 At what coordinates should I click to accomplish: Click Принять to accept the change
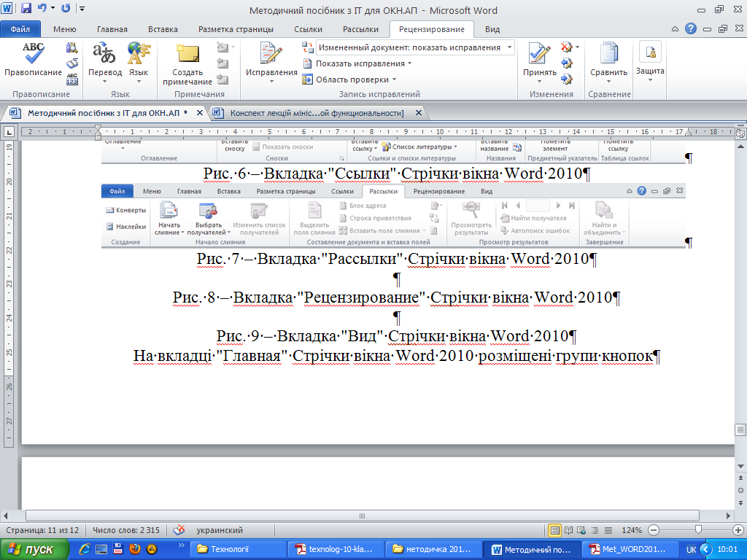[540, 59]
